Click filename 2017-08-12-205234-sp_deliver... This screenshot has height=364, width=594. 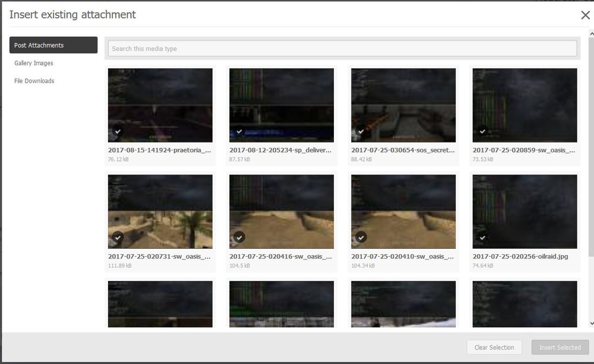280,150
